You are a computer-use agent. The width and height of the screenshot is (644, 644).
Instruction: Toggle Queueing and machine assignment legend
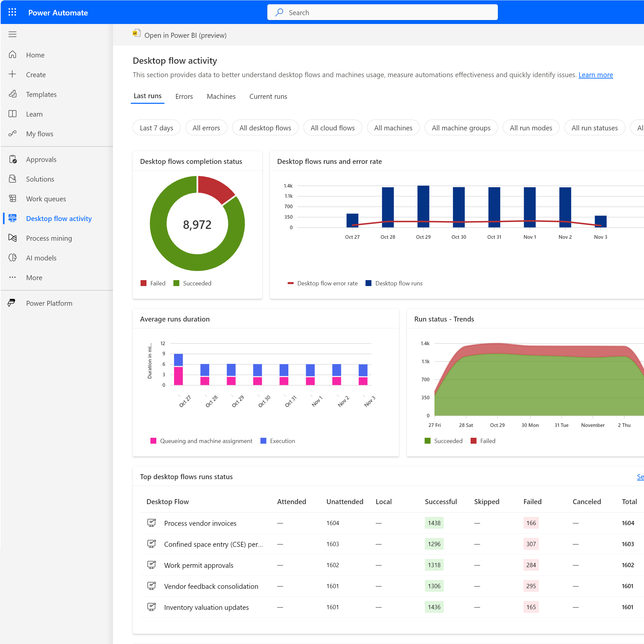click(201, 441)
